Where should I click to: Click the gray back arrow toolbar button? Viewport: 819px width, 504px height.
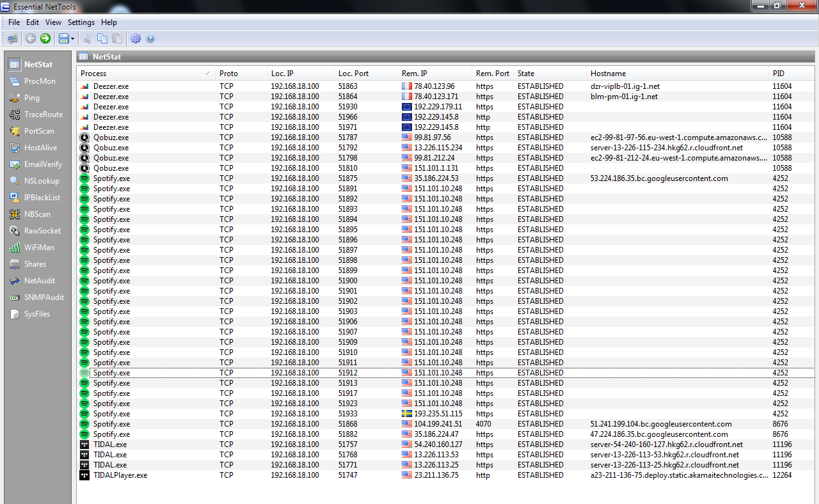(31, 39)
